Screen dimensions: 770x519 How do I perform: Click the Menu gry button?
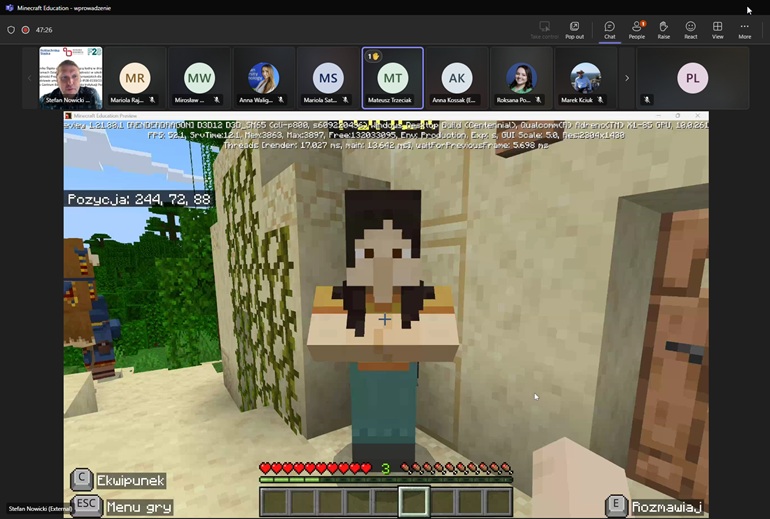click(139, 507)
